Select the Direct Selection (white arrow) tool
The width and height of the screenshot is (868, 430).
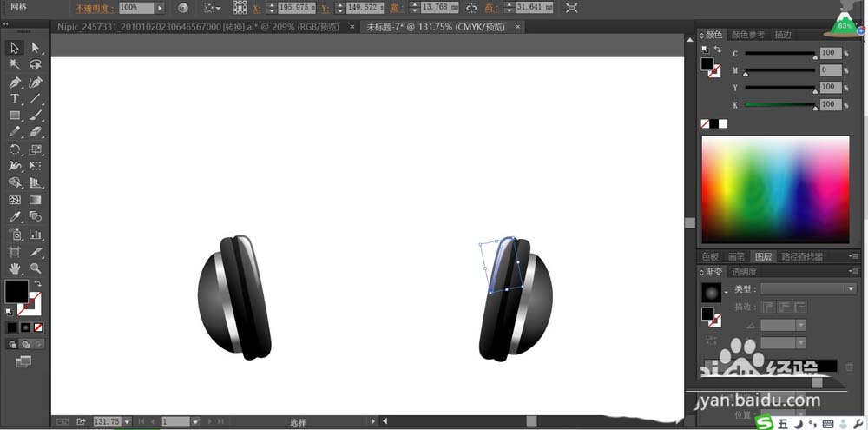click(x=36, y=48)
